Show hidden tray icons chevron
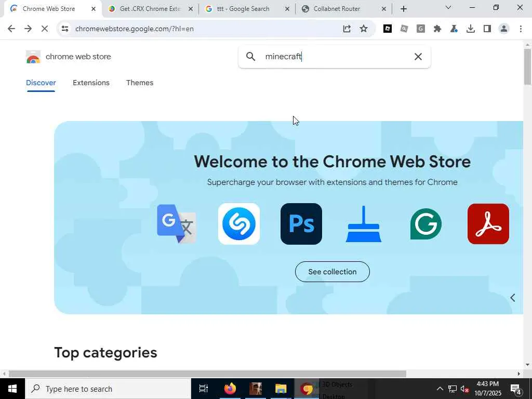 (440, 389)
